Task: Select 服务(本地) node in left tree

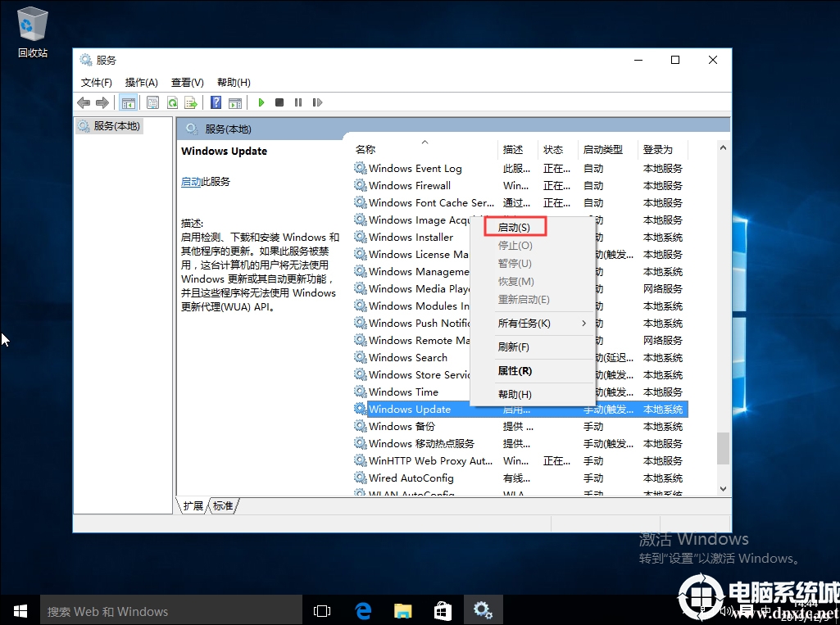Action: tap(109, 126)
